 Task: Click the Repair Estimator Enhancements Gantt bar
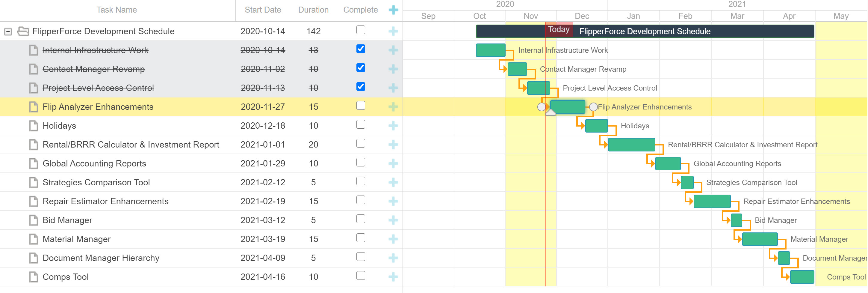coord(712,201)
